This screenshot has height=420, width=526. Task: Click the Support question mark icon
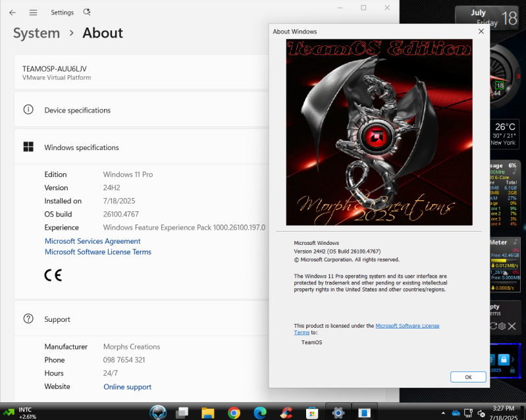28,319
